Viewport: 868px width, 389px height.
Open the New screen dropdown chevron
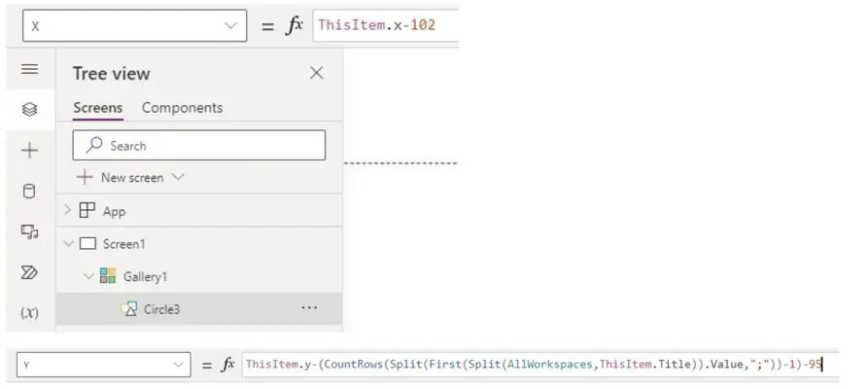pyautogui.click(x=178, y=177)
